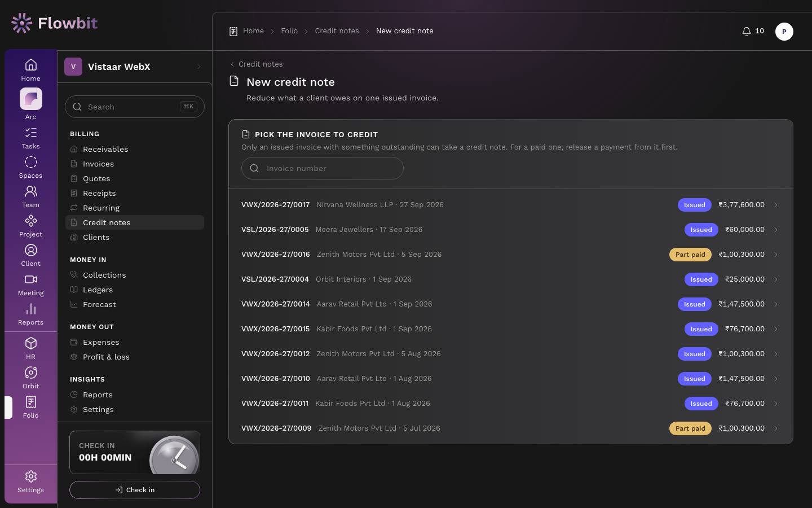Open Settings at the rail bottom
This screenshot has height=508, width=812.
point(30,482)
